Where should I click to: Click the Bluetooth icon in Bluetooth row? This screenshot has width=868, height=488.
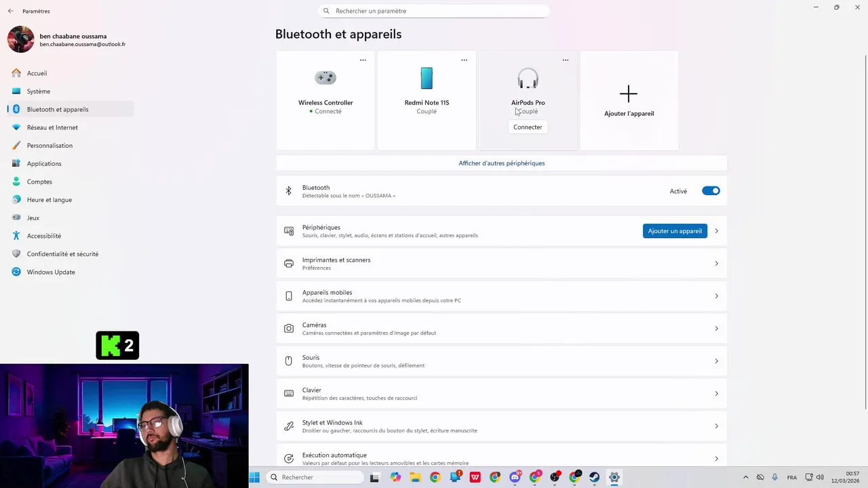[288, 191]
